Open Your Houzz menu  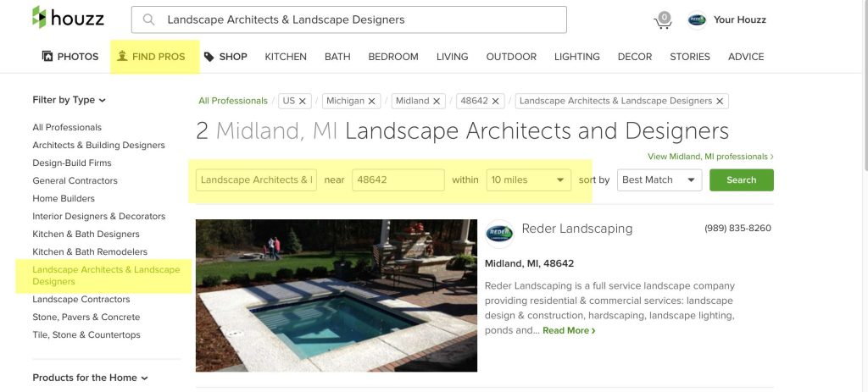click(x=739, y=20)
